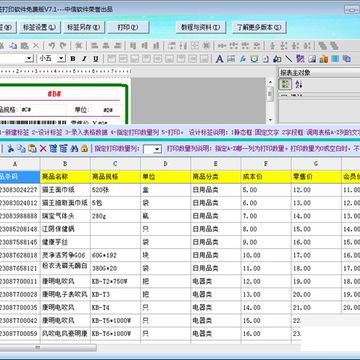The width and height of the screenshot is (360, 360).
Task: Select column F header
Action: point(266,164)
